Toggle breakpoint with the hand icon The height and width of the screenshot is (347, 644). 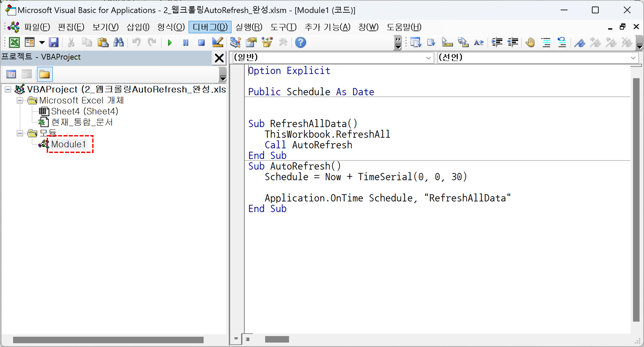coord(530,42)
